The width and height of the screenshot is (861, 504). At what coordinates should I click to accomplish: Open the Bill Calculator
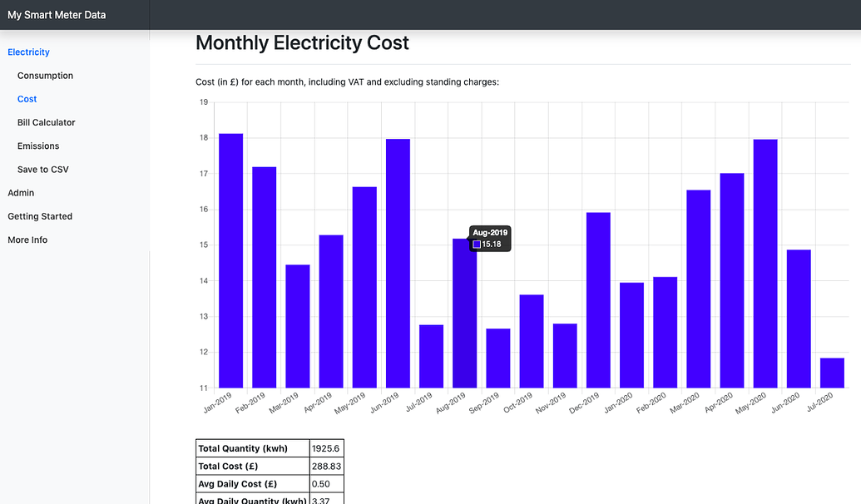(47, 122)
